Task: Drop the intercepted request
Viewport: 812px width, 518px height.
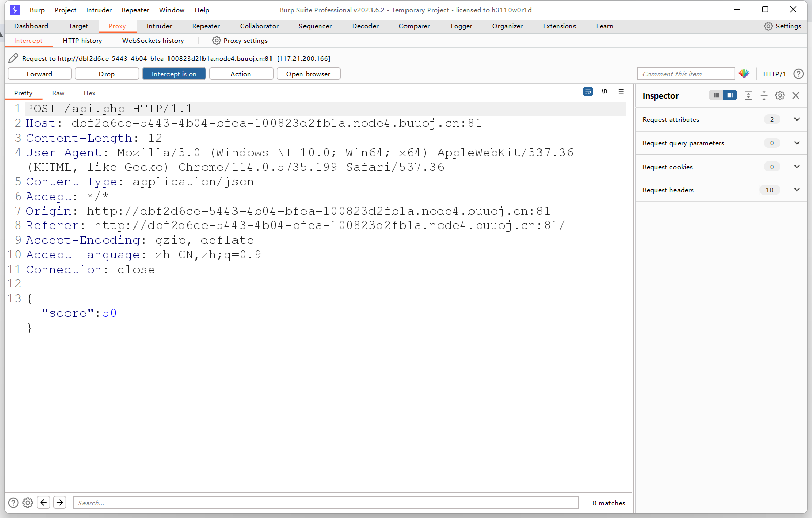Action: pos(107,74)
